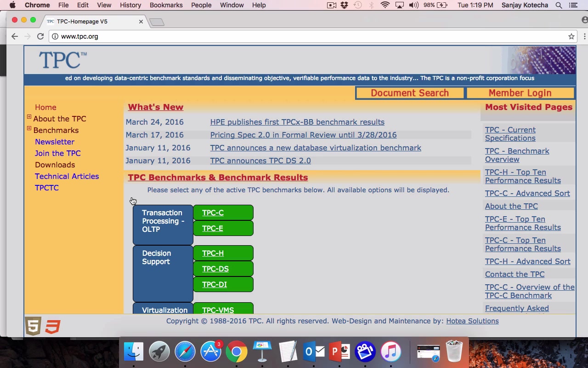Open Finder from the Dock

134,352
